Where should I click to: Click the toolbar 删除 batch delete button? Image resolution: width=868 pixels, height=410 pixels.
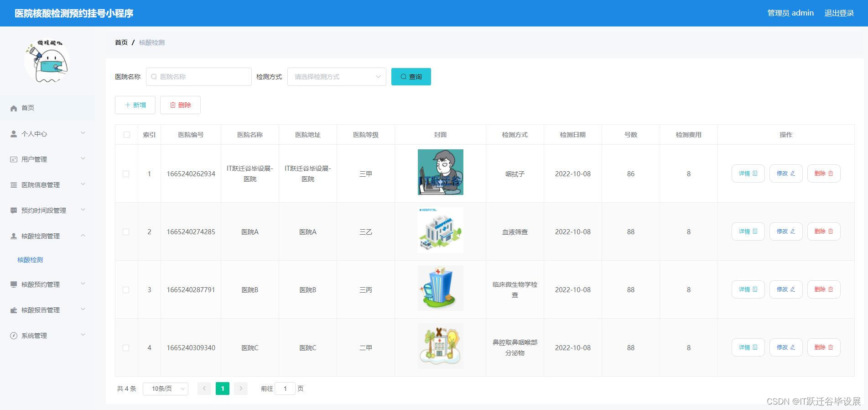(180, 105)
